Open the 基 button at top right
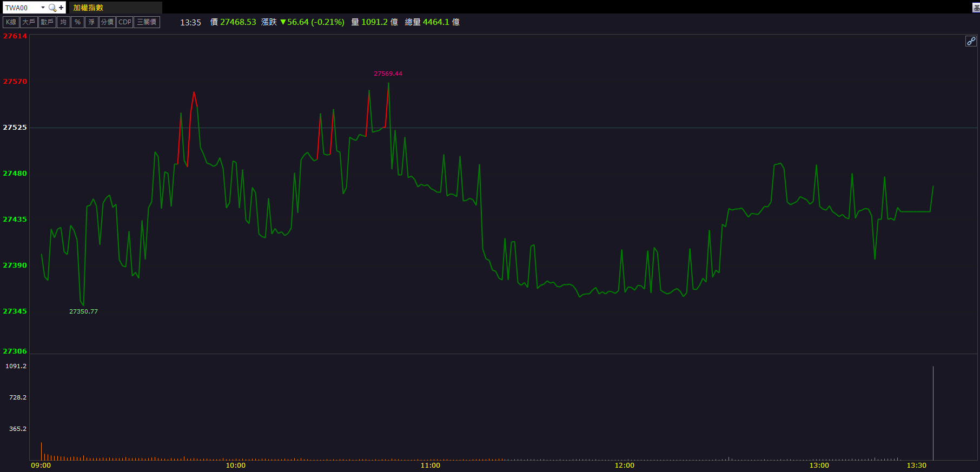 tap(976, 8)
